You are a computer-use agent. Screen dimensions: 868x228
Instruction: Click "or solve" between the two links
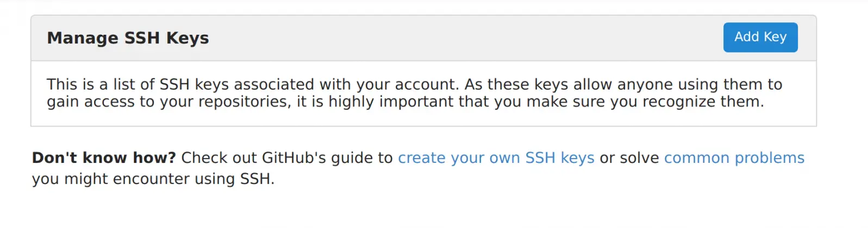click(629, 158)
